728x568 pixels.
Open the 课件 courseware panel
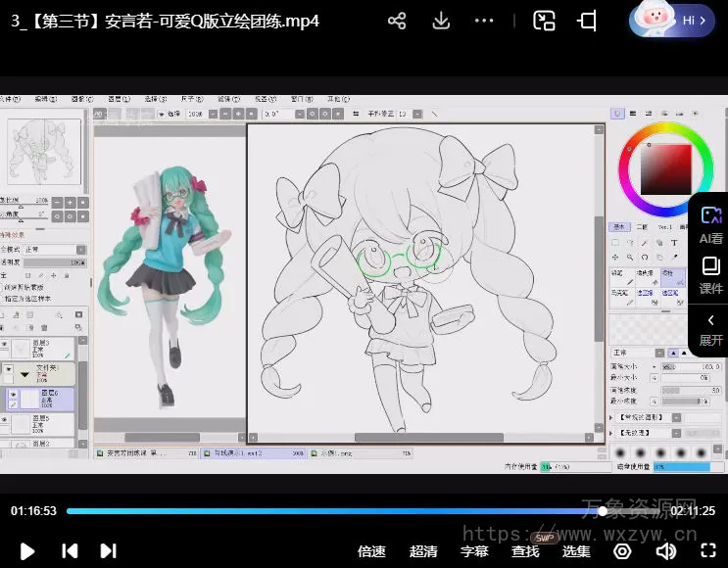(710, 275)
